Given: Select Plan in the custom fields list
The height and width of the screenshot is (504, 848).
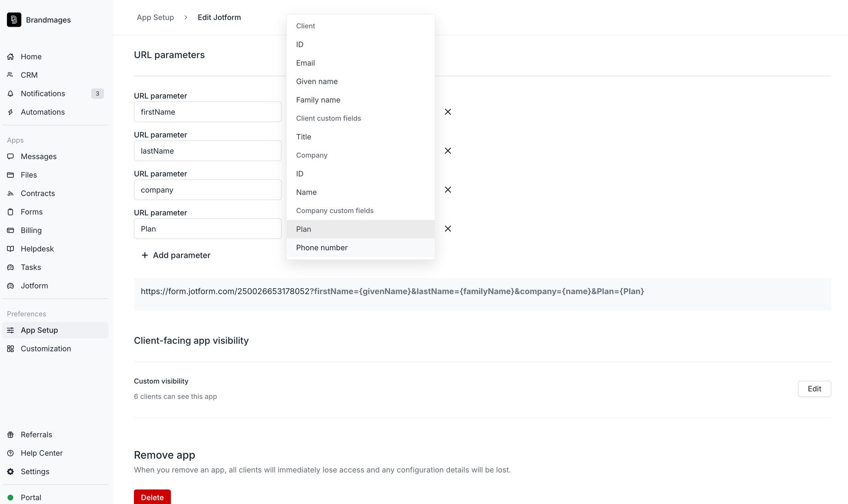Looking at the screenshot, I should coord(304,229).
